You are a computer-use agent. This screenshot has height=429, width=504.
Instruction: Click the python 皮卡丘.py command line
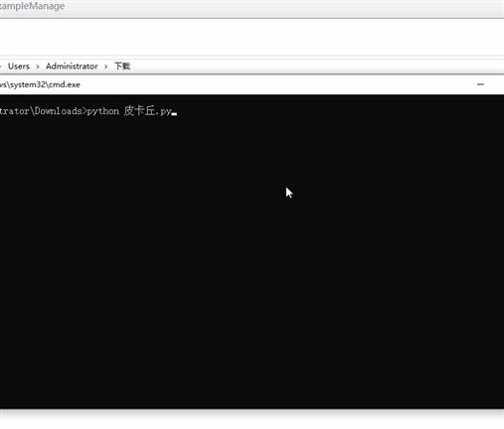point(88,111)
